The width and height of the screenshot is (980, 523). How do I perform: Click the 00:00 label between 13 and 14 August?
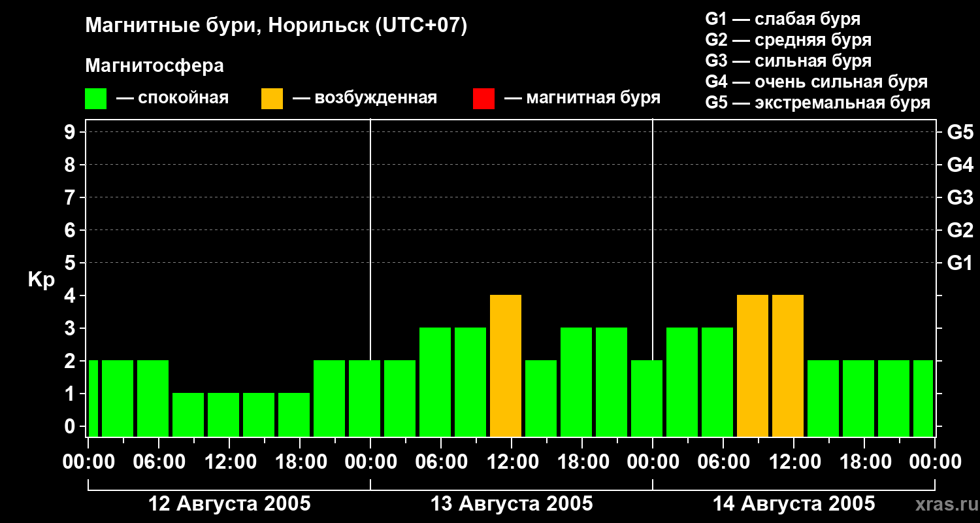click(653, 462)
